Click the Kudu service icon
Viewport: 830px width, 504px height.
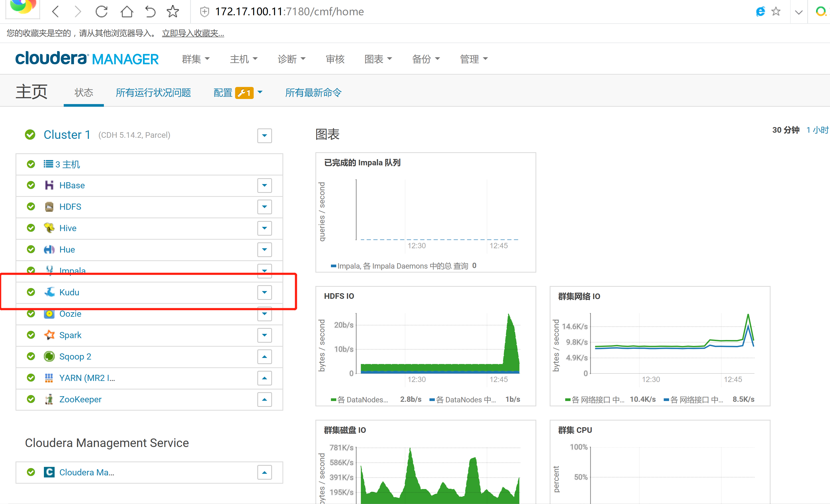50,292
